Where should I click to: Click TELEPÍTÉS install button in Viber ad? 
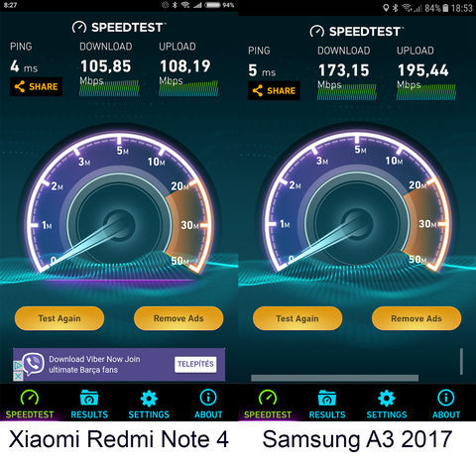195,364
